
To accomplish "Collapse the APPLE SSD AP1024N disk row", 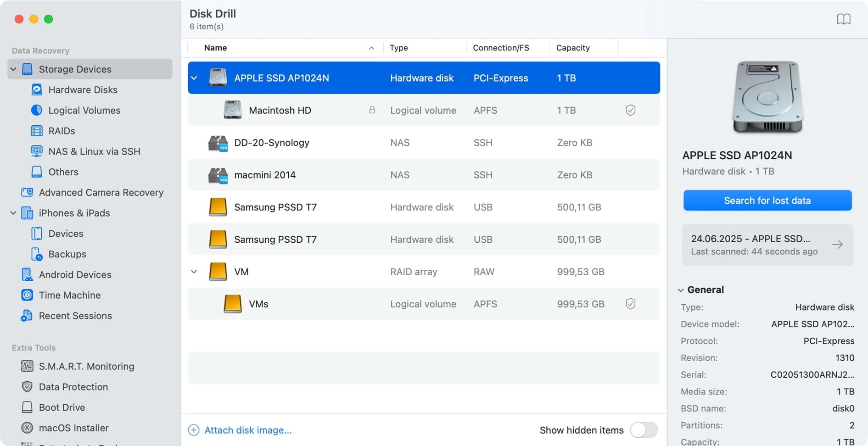I will pos(194,78).
